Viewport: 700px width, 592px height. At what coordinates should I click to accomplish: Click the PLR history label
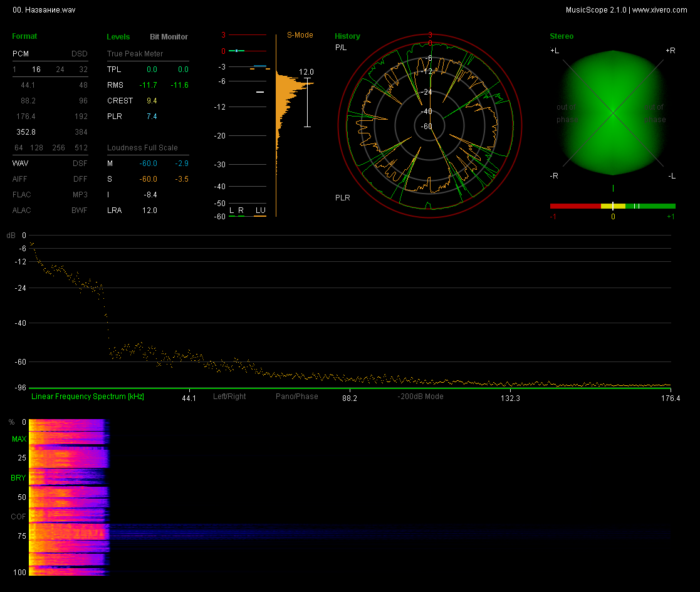342,198
